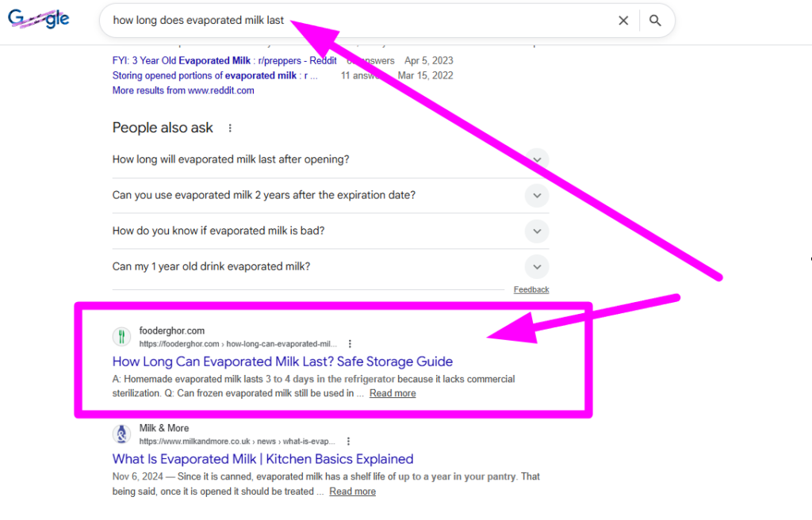This screenshot has height=520, width=812.
Task: Click "Read more" under the Milk & More snippet
Action: pos(352,491)
